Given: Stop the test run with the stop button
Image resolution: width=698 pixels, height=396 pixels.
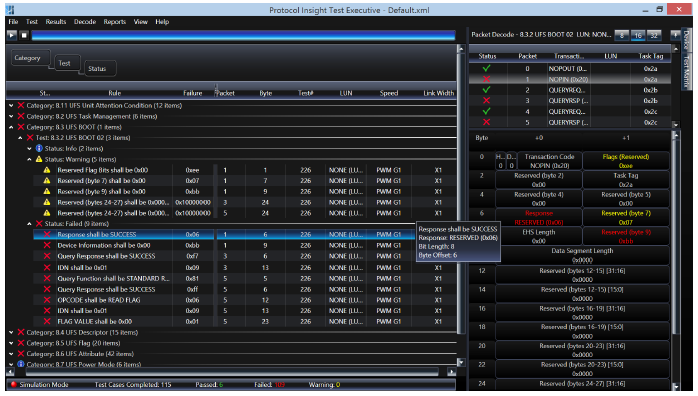Looking at the screenshot, I should pos(24,35).
